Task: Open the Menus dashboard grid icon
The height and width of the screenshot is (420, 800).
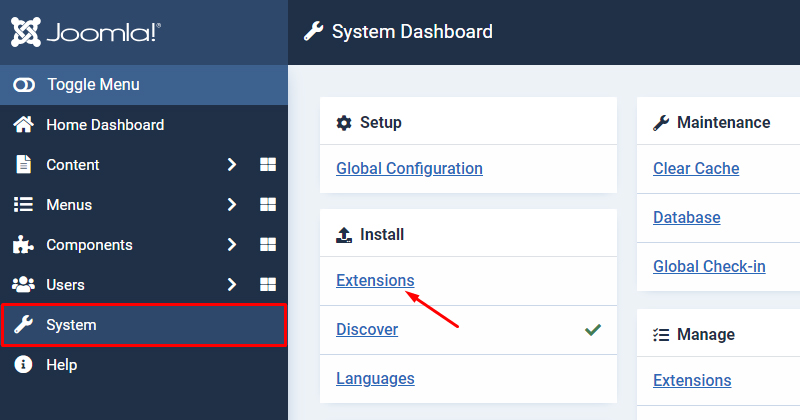Action: 267,205
